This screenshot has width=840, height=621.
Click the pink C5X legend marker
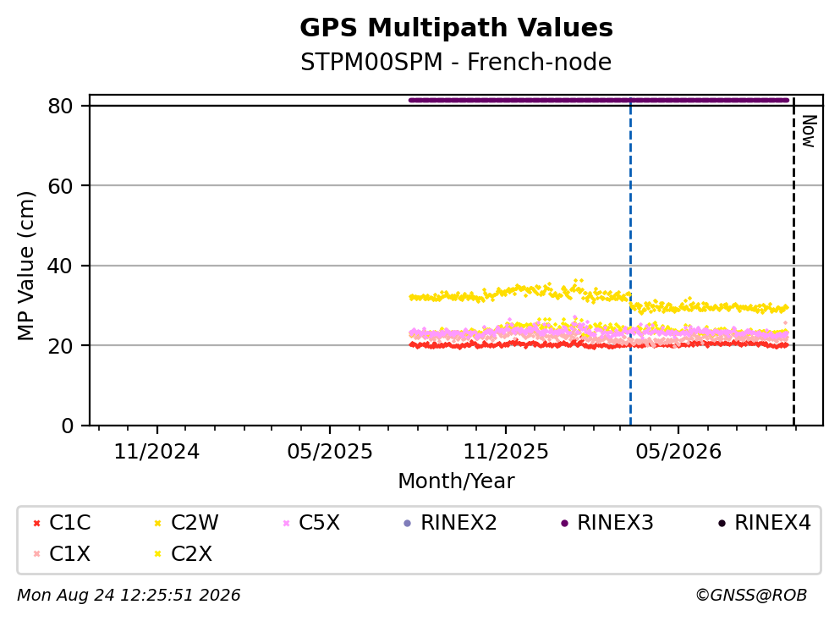coord(286,524)
